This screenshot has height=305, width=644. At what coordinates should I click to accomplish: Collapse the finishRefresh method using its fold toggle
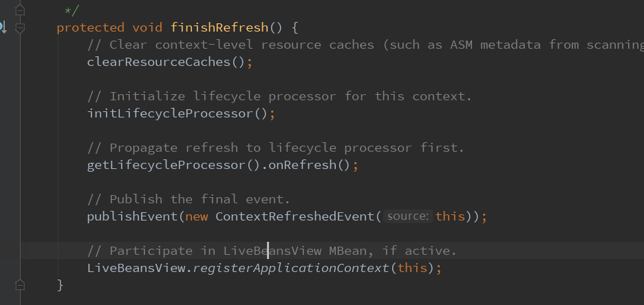(x=19, y=27)
